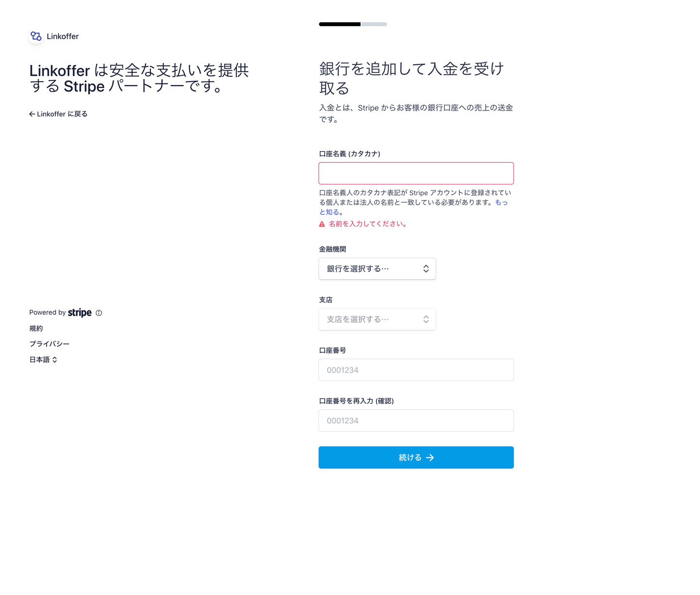Open the 銀行を選択する dropdown
Screen dimensions: 700x595
pyautogui.click(x=377, y=269)
